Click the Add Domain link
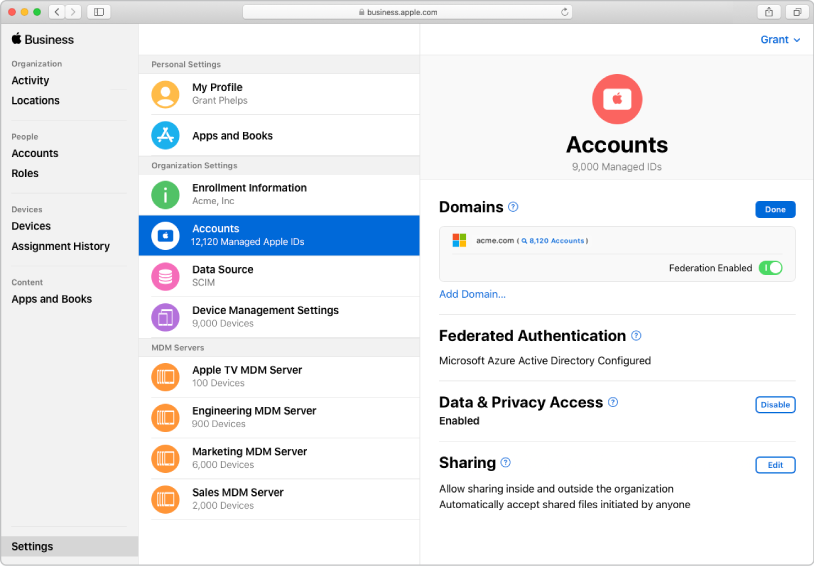The image size is (814, 567). pyautogui.click(x=472, y=294)
